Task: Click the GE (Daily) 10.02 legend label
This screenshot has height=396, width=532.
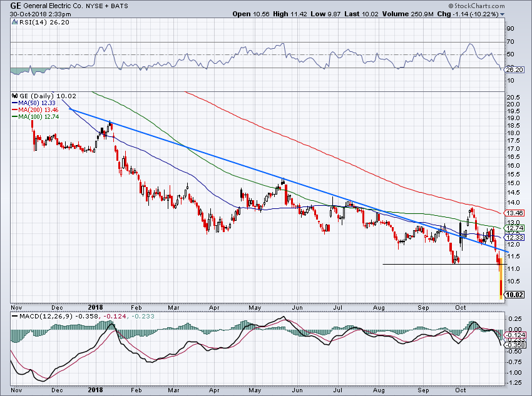Action: (x=48, y=96)
